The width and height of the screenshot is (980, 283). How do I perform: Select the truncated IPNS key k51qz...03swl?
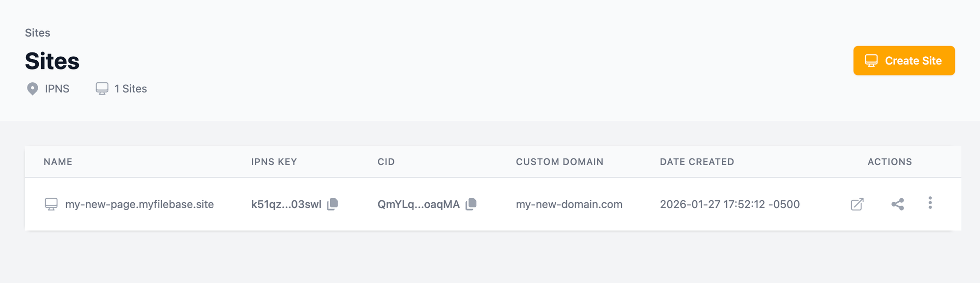coord(286,204)
